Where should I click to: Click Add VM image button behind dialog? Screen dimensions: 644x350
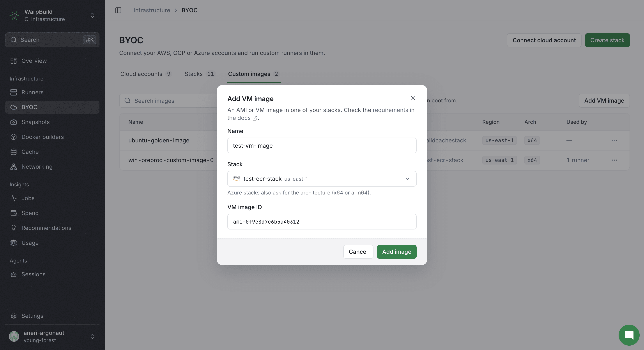click(x=604, y=101)
